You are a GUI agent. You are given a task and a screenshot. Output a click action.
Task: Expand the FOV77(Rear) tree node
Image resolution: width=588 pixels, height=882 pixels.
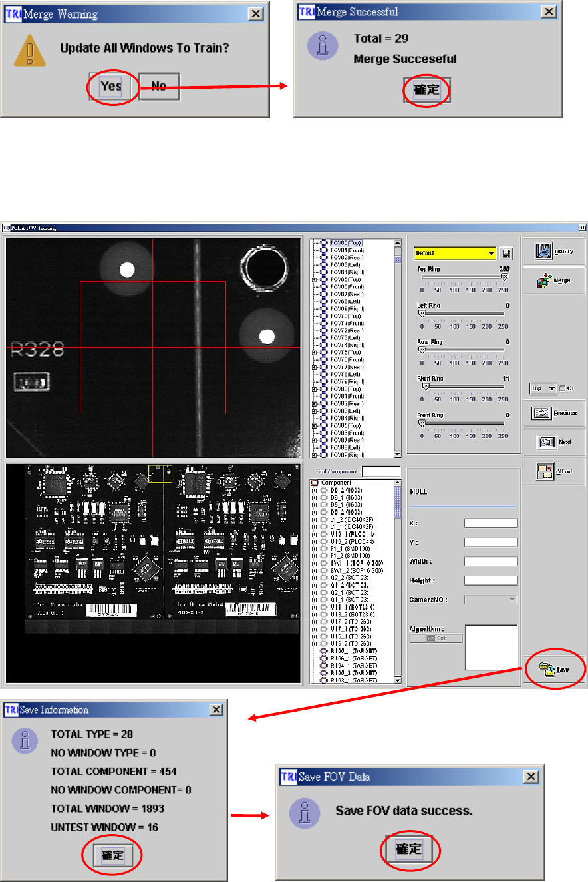(x=314, y=367)
